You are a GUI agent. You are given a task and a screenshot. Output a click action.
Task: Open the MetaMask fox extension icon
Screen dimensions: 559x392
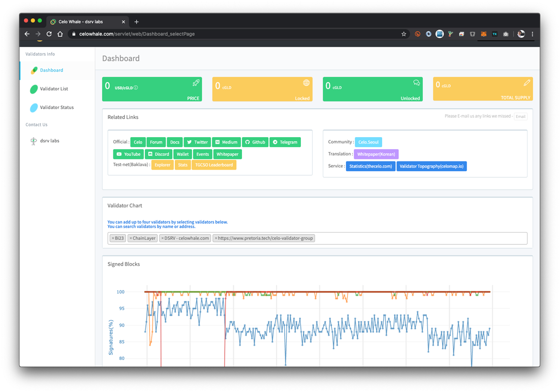(483, 34)
